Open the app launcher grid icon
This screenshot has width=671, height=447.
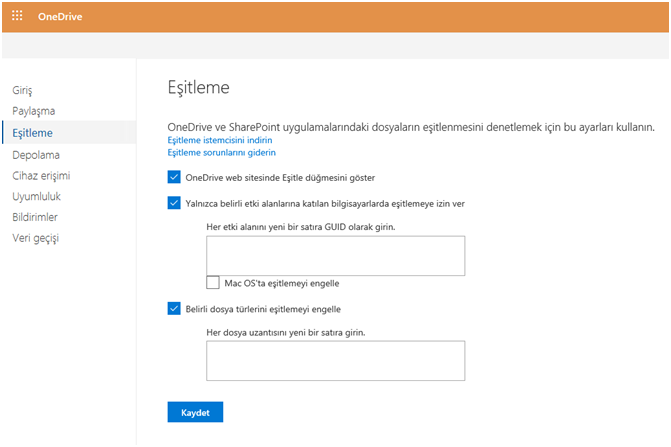pos(17,16)
